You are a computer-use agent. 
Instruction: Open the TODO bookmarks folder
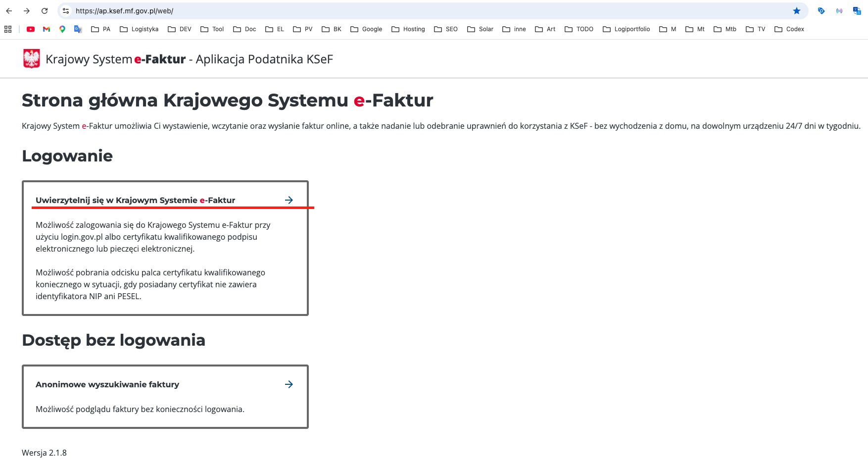[x=579, y=29]
